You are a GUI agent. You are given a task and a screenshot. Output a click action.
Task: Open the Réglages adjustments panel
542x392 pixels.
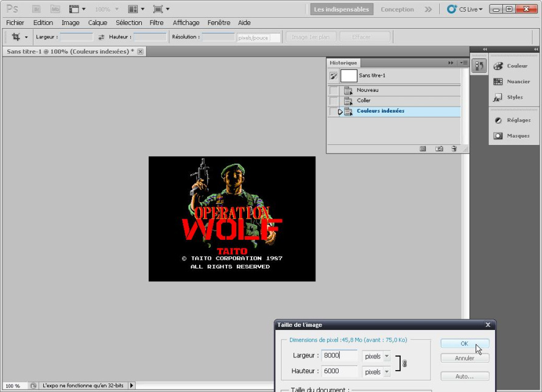pos(512,120)
